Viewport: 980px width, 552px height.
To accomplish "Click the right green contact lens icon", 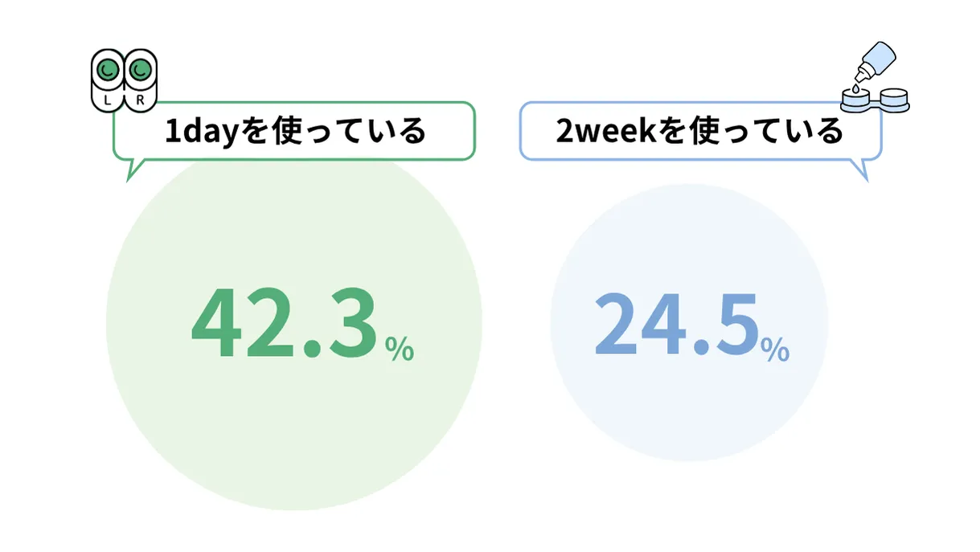I will pyautogui.click(x=141, y=72).
